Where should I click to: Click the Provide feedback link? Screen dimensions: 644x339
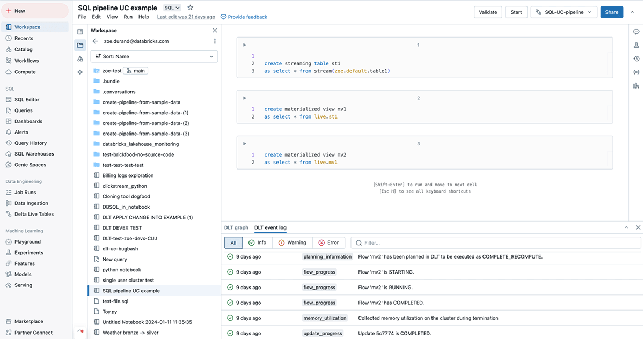tap(244, 17)
